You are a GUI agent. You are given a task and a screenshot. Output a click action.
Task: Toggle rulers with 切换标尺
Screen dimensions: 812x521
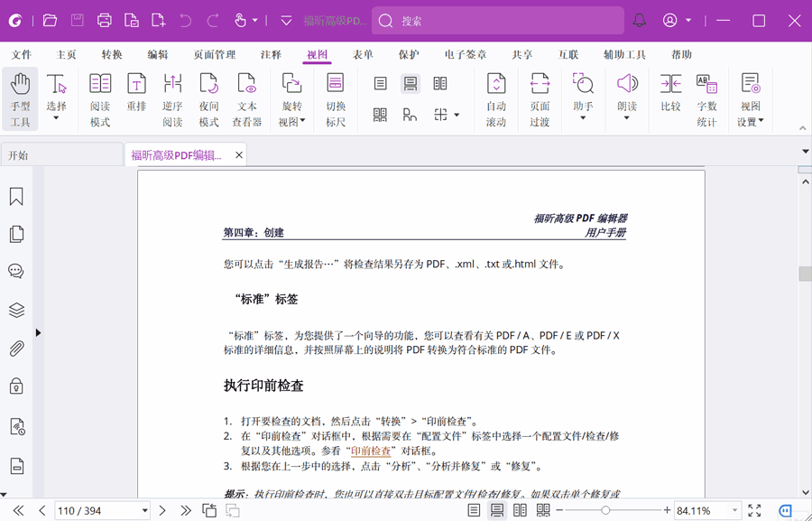tap(336, 99)
